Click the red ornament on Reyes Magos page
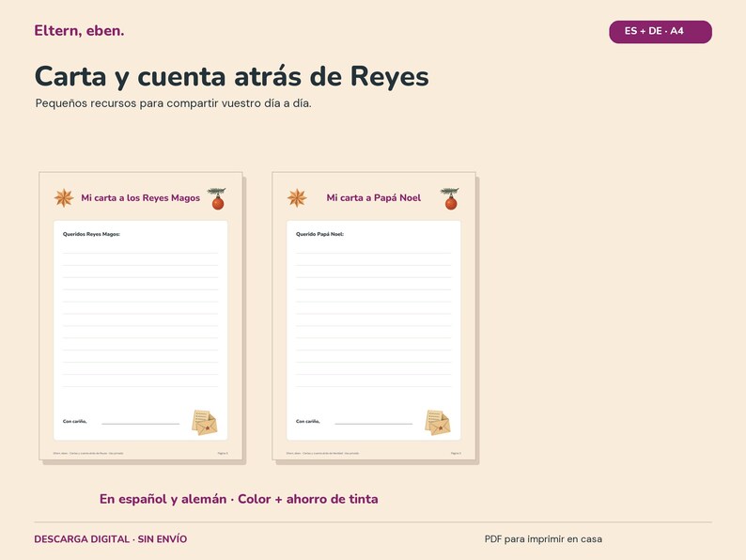746x560 pixels. tap(217, 199)
